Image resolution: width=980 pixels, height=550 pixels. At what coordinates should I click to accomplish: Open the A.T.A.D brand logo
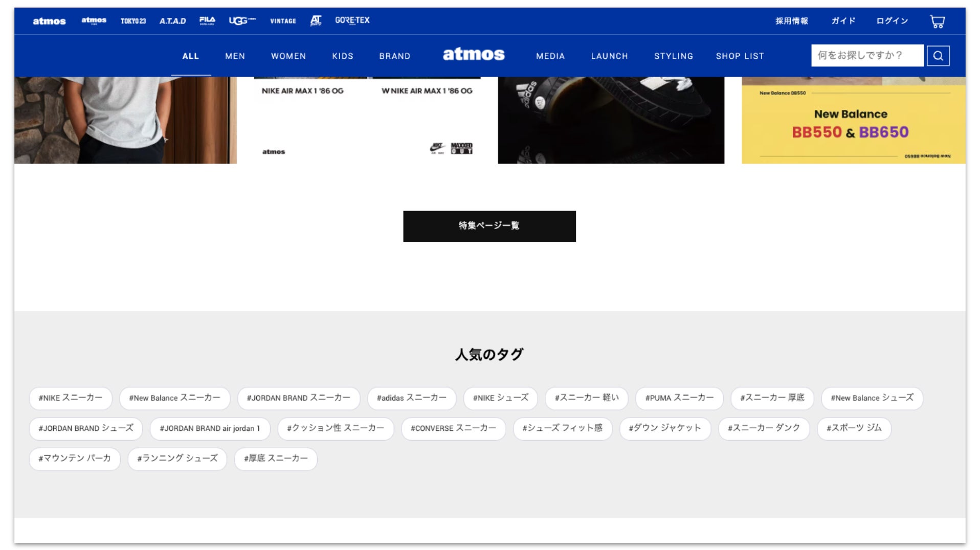pos(172,21)
